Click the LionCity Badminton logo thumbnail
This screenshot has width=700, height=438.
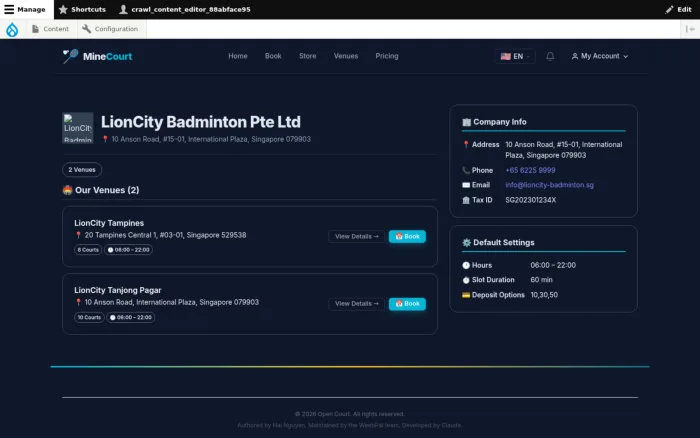click(78, 128)
